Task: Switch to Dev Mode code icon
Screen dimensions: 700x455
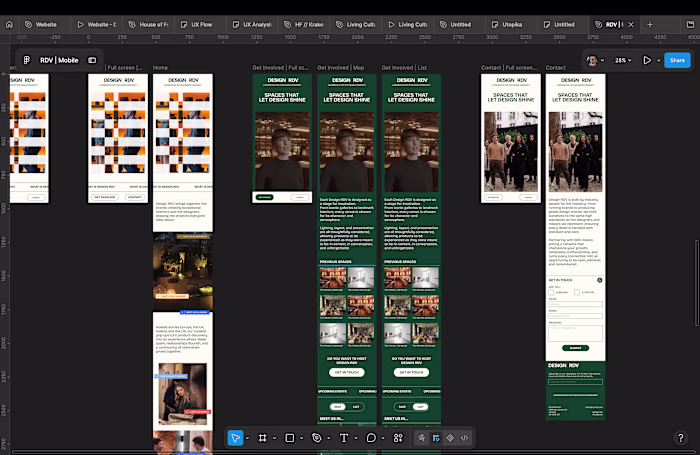Action: tap(465, 438)
